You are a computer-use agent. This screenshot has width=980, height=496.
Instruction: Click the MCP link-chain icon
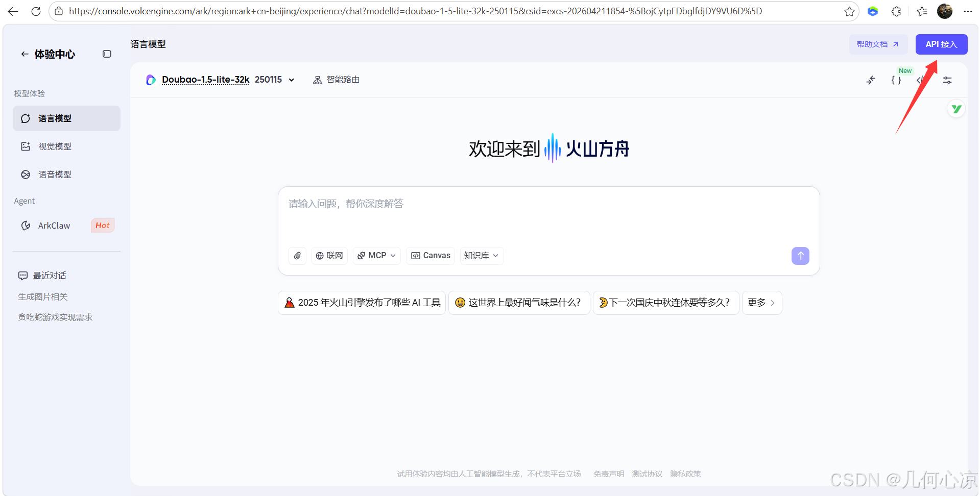[361, 256]
